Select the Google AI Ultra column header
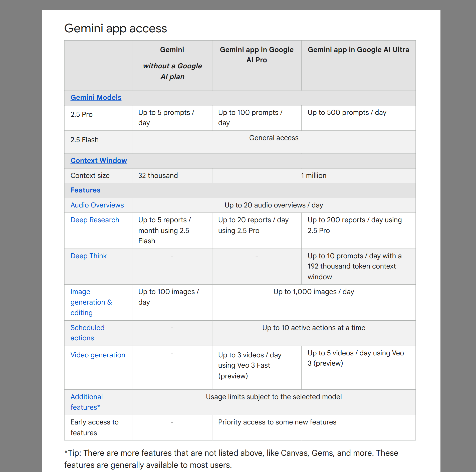The height and width of the screenshot is (472, 476). click(x=358, y=50)
